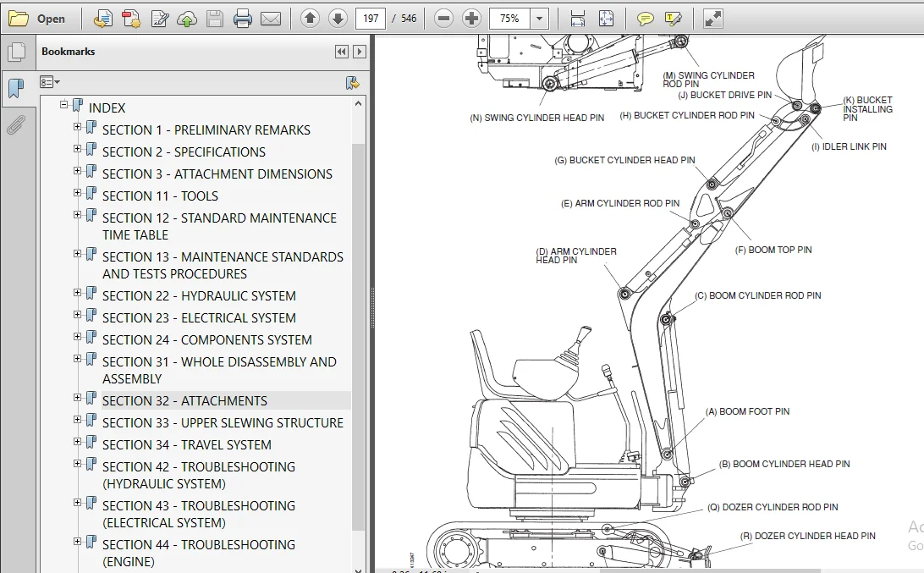924x573 pixels.
Task: Open SECTION 42 - TROUBLESHOOTING (HYDRAULIC SYSTEM)
Action: coord(199,475)
